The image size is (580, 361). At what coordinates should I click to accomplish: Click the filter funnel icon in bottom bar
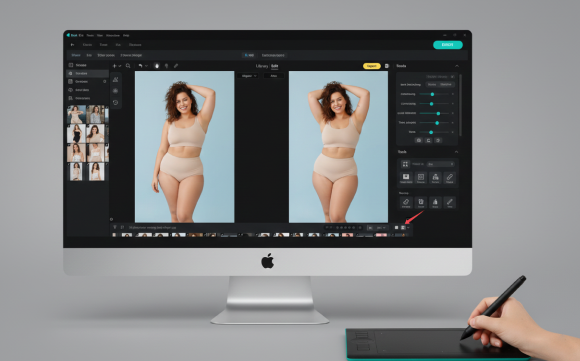[115, 227]
